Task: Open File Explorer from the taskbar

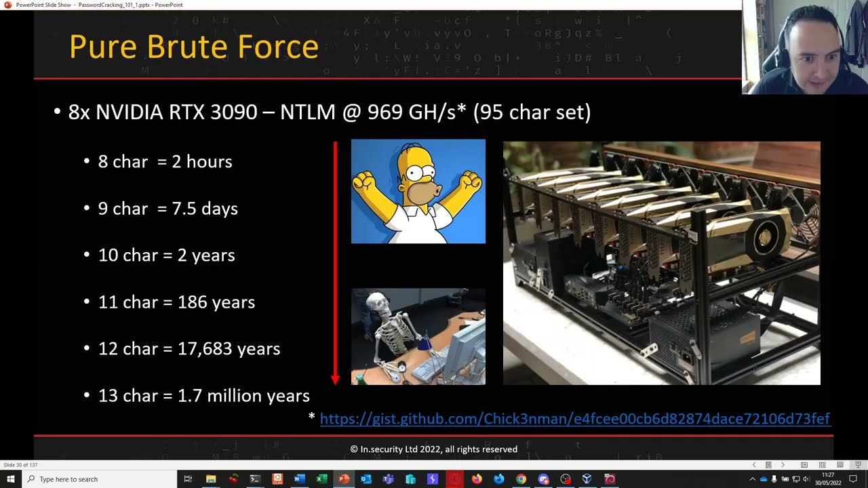Action: point(211,479)
